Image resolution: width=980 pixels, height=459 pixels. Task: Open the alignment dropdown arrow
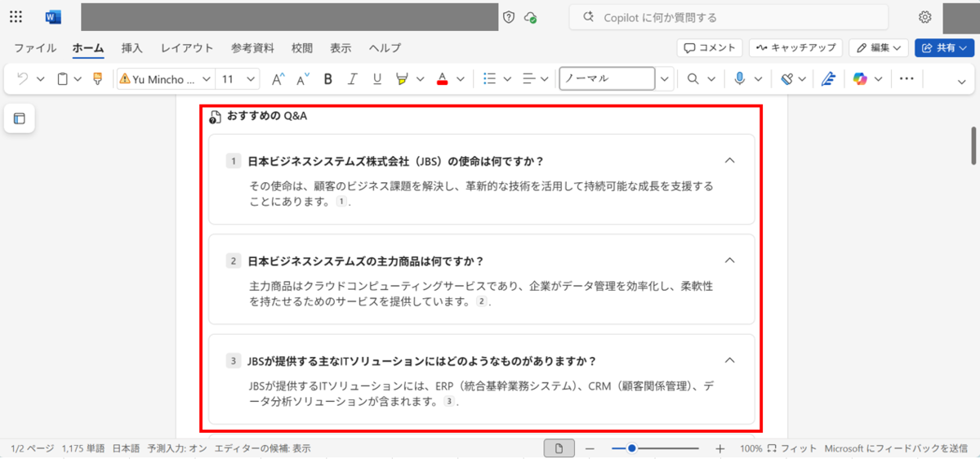[x=546, y=79]
